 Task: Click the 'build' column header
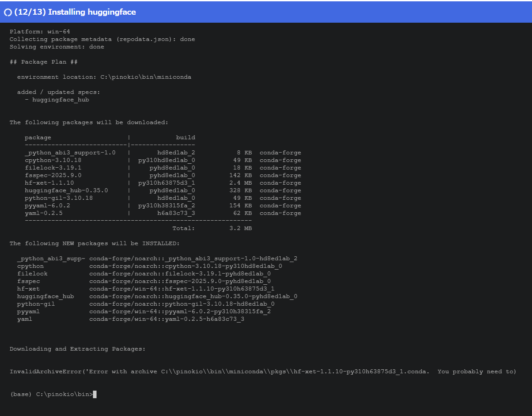pyautogui.click(x=185, y=137)
